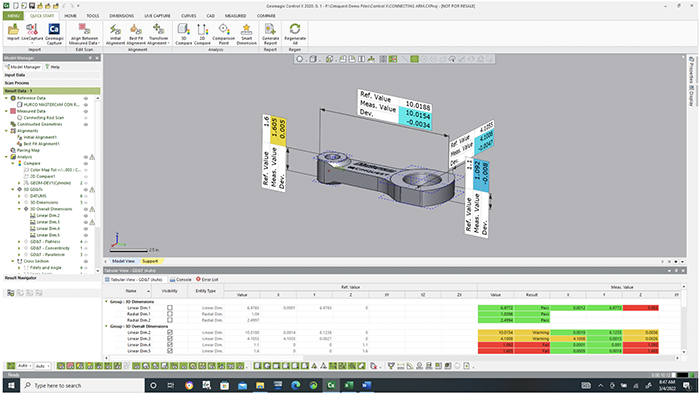The image size is (700, 394).
Task: Click the Regenerate All icon
Action: (295, 34)
